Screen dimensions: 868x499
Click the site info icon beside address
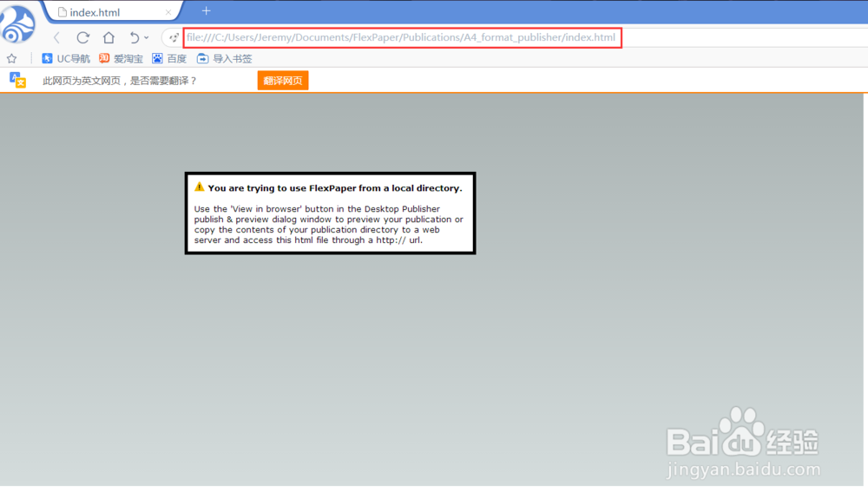click(174, 37)
